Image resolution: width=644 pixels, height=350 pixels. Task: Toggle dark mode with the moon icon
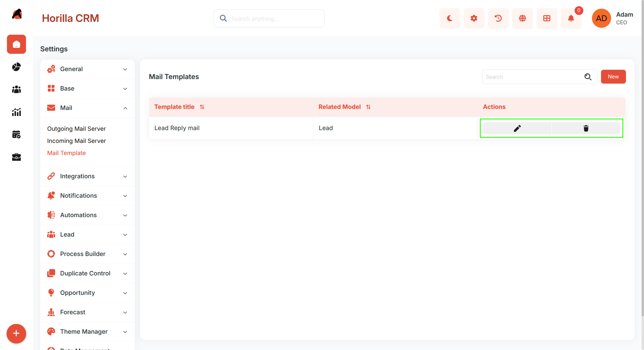click(449, 18)
